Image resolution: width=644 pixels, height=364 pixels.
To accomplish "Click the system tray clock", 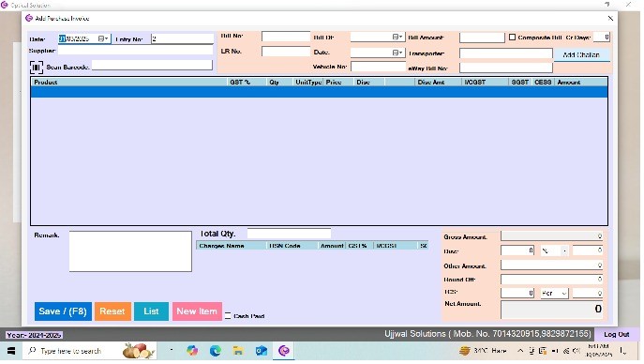I will pos(599,351).
